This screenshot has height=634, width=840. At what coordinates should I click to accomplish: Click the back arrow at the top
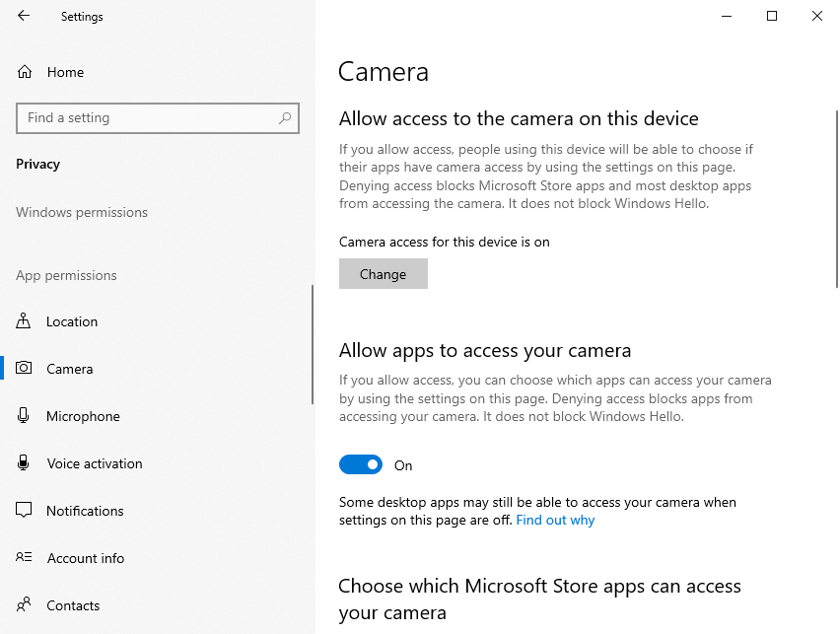[x=22, y=16]
